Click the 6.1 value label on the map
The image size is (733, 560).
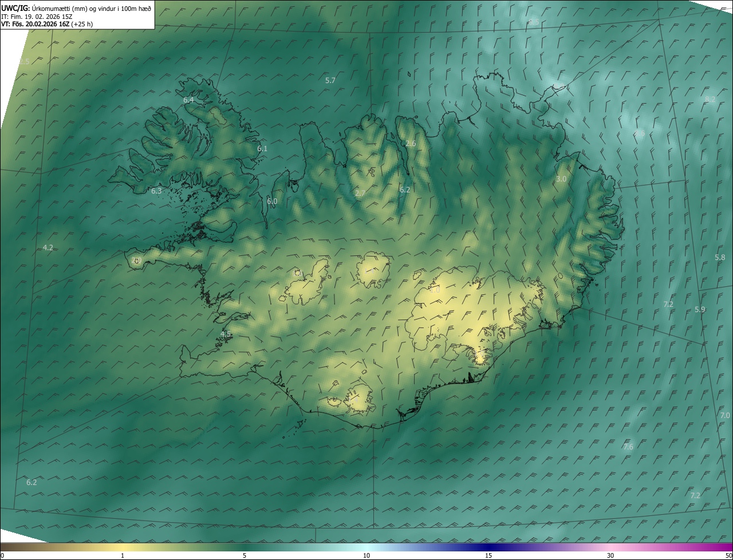(262, 149)
